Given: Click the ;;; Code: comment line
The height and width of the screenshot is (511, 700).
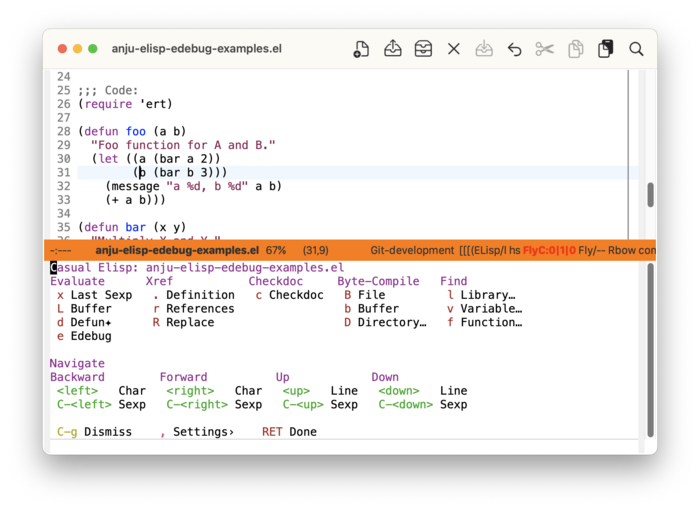Looking at the screenshot, I should tap(108, 91).
